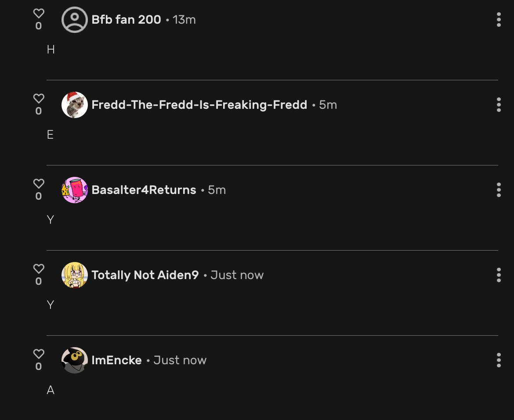Image resolution: width=514 pixels, height=420 pixels.
Task: Like Fredd-The-Fredd-Is-Freaking-Fredd's comment
Action: [x=39, y=99]
